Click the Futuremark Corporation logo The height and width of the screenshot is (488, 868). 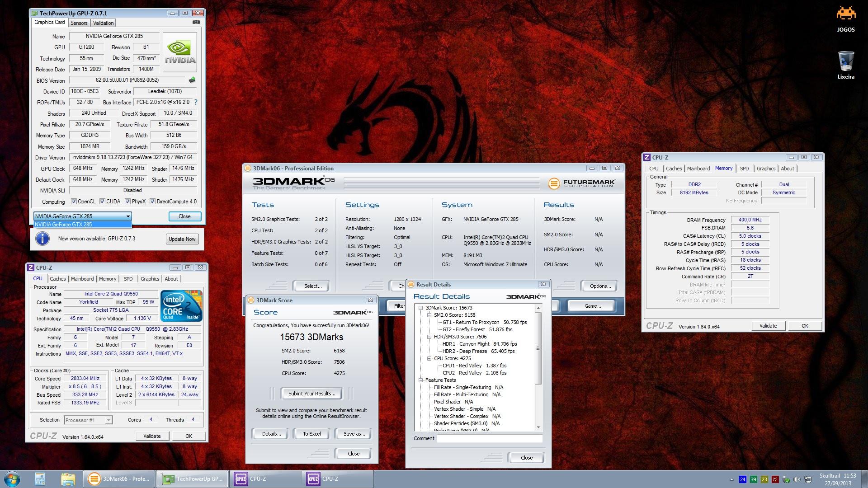581,183
